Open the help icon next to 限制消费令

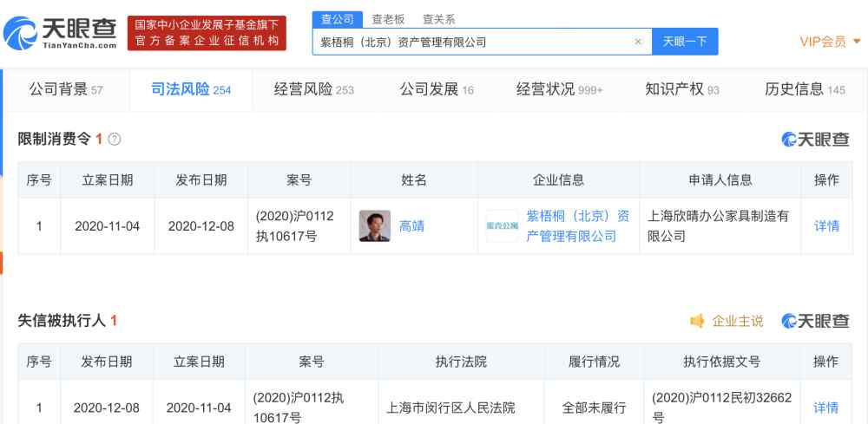[114, 140]
